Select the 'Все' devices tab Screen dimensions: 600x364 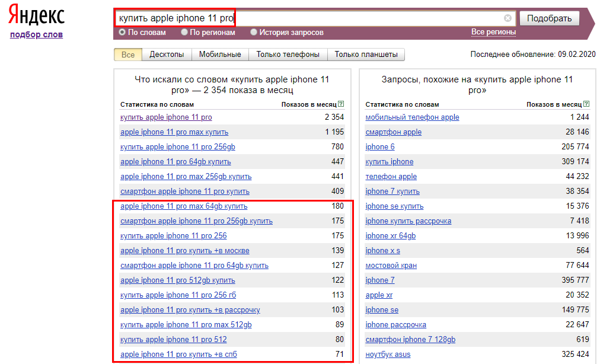[128, 55]
